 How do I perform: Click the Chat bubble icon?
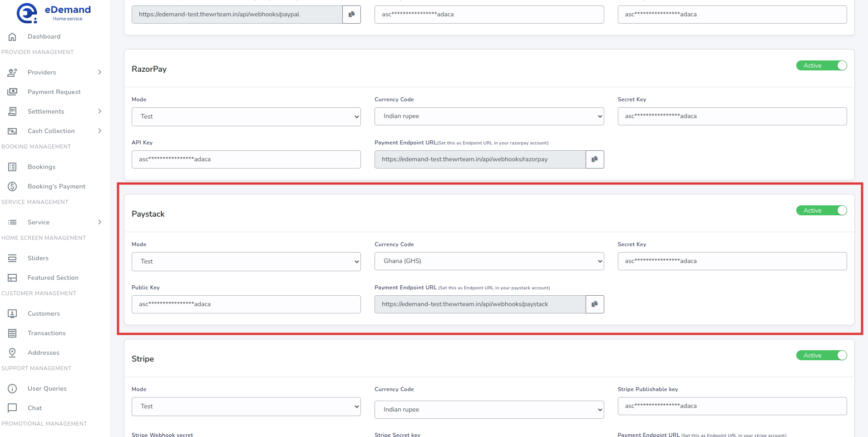click(12, 408)
